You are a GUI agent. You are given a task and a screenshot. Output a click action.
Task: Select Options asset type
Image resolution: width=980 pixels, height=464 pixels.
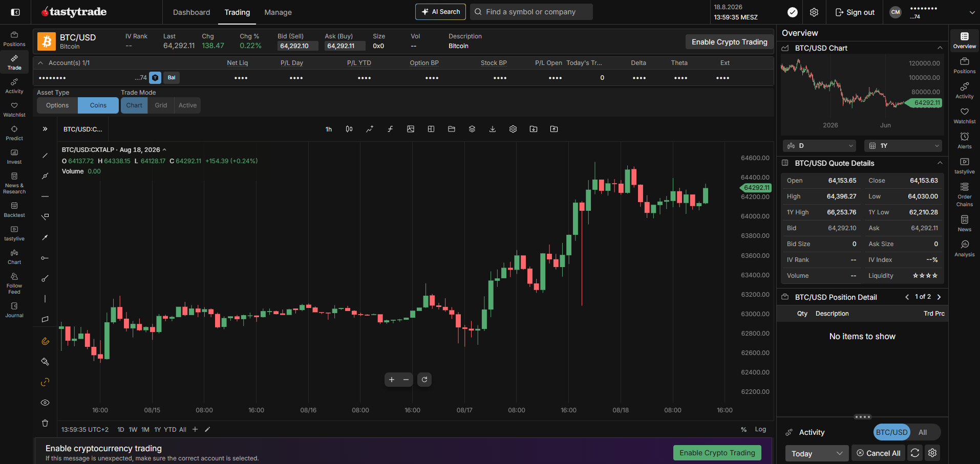pyautogui.click(x=57, y=105)
